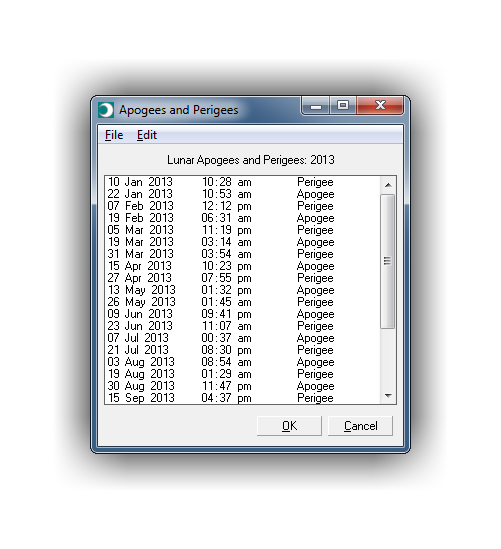Image resolution: width=501 pixels, height=549 pixels.
Task: Select the 10 Jan 2013 Perigee row
Action: 242,182
